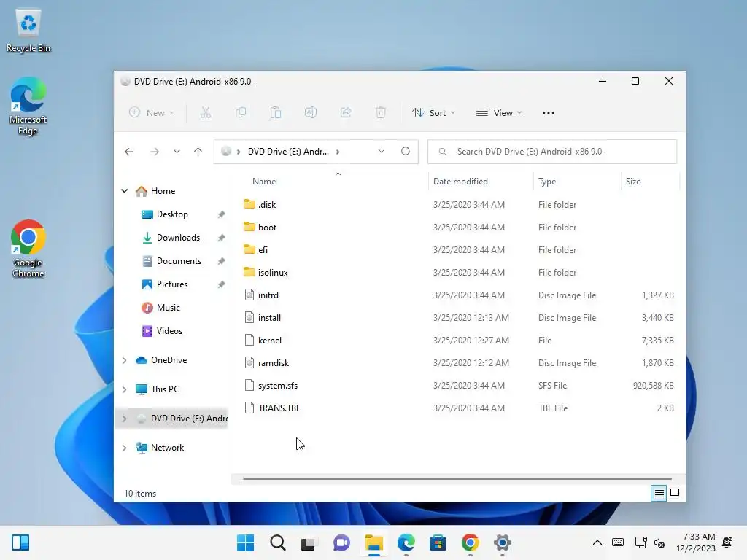This screenshot has width=747, height=560.
Task: Click the Rename icon in toolbar
Action: (311, 113)
